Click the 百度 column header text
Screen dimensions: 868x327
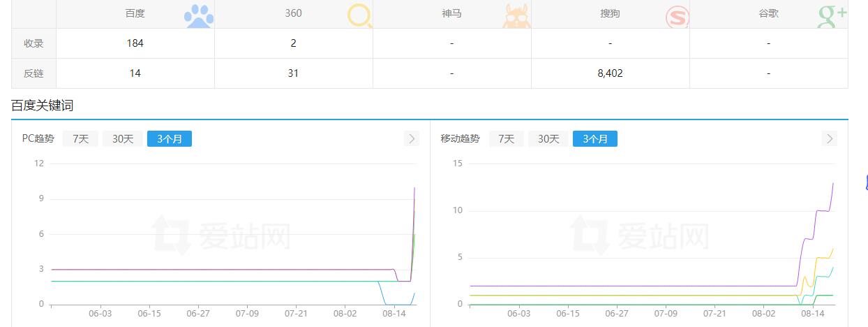[x=135, y=13]
